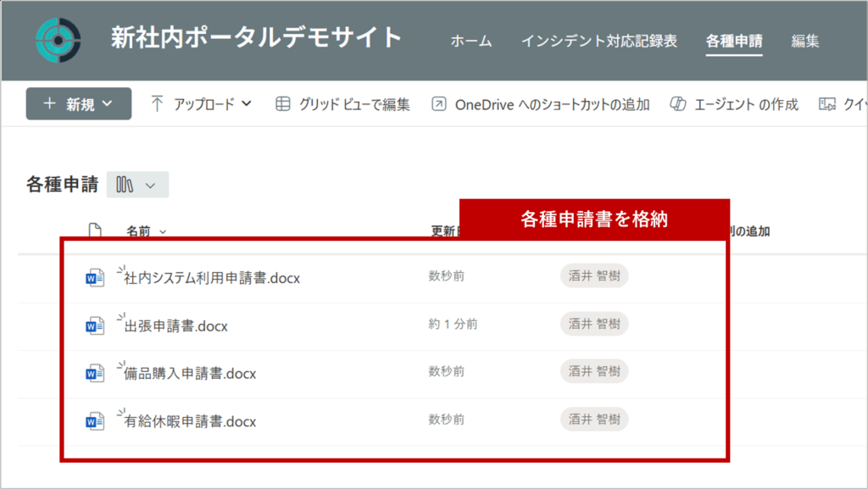
Task: Click 数秒前 in 有給休暇申請書 row
Action: pyautogui.click(x=446, y=420)
